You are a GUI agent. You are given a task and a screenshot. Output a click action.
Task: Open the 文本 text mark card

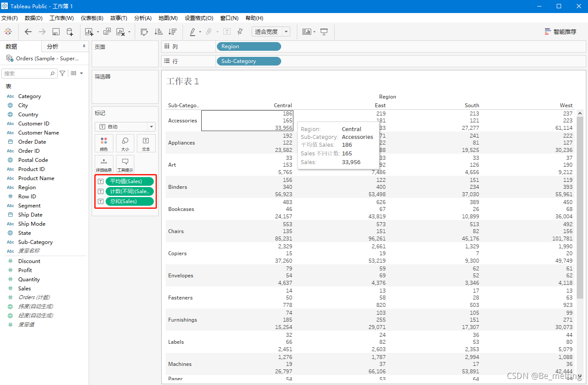pos(146,143)
